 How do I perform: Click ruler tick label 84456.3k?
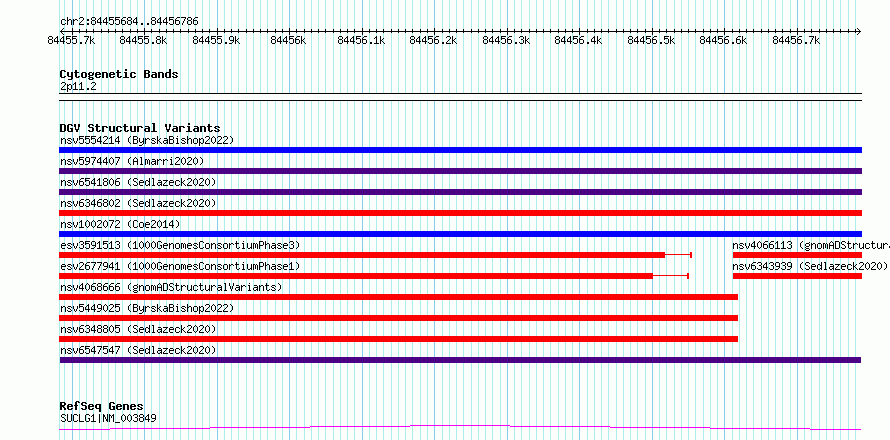(506, 40)
